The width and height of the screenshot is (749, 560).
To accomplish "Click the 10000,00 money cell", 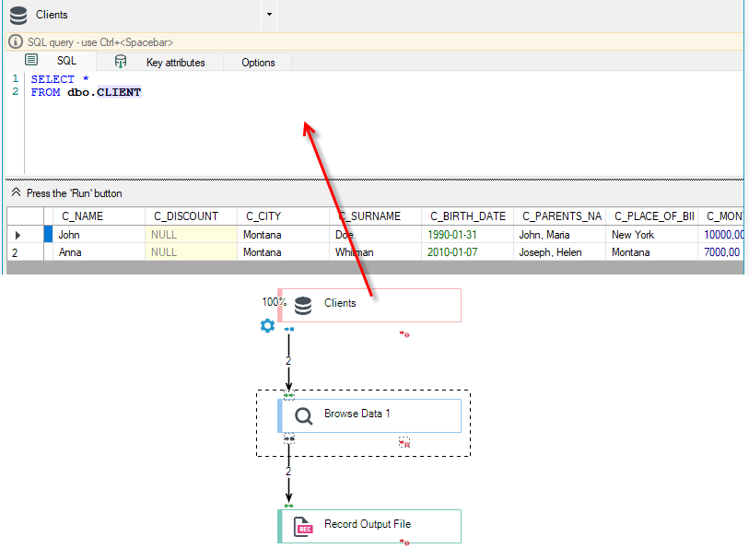I will (721, 235).
